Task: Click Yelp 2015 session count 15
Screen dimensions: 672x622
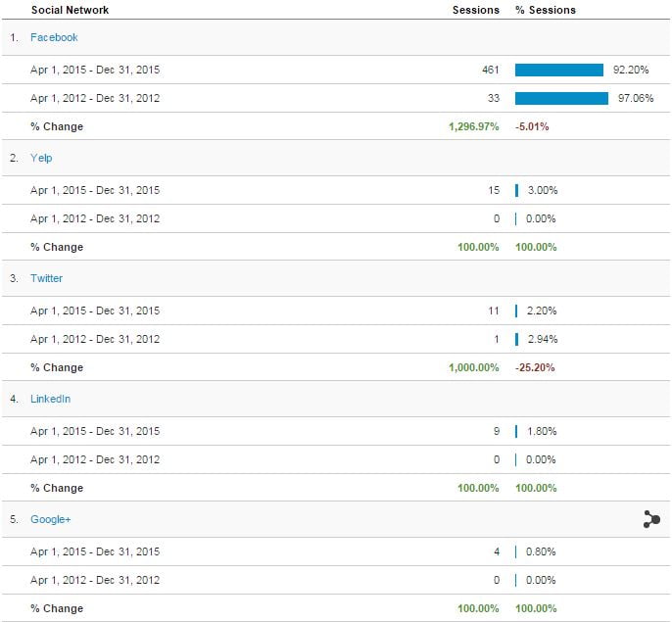Action: click(x=493, y=190)
